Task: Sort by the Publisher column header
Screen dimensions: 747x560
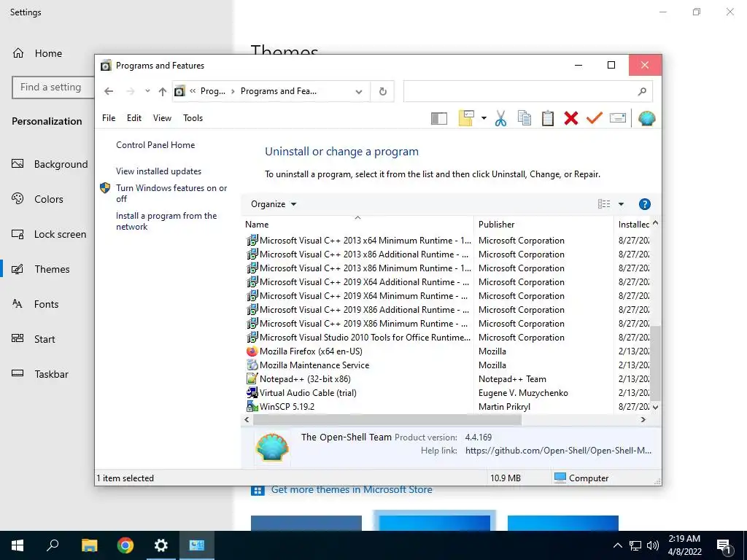Action: coord(543,225)
